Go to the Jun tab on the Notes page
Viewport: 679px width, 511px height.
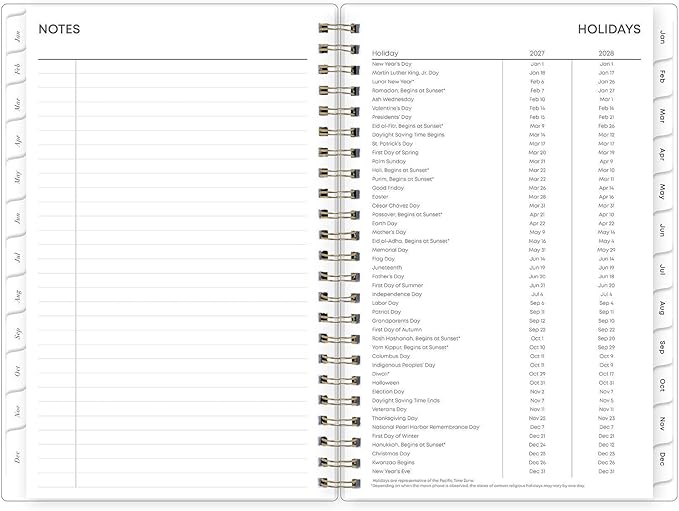(x=17, y=218)
